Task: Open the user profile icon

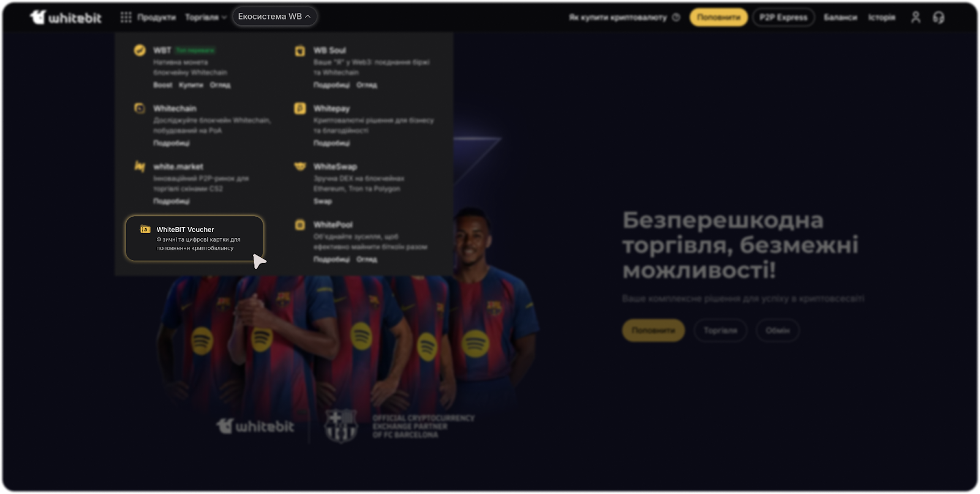Action: 916,17
